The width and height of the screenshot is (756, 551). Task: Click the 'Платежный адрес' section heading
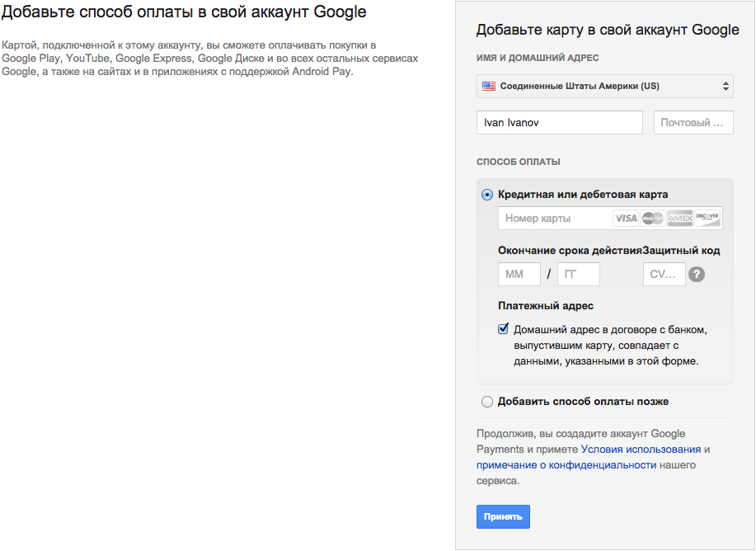tap(545, 306)
